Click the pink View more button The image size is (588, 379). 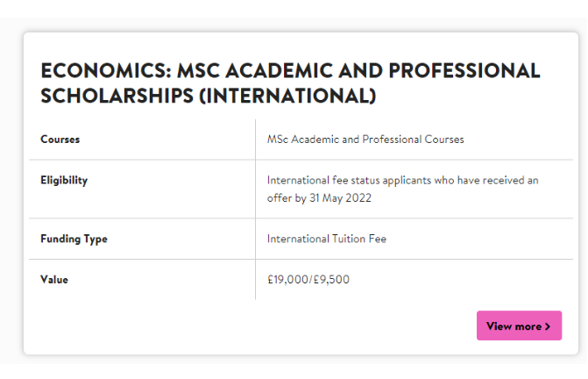(x=519, y=326)
